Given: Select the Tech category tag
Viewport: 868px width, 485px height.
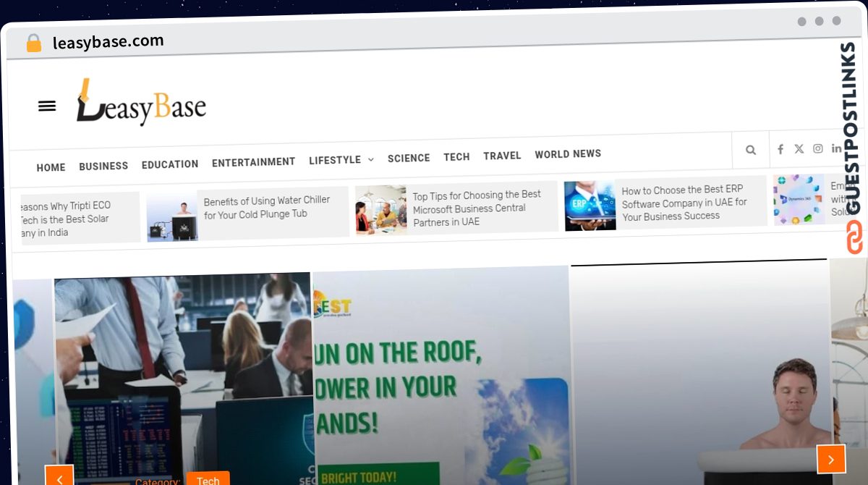Looking at the screenshot, I should click(x=208, y=479).
